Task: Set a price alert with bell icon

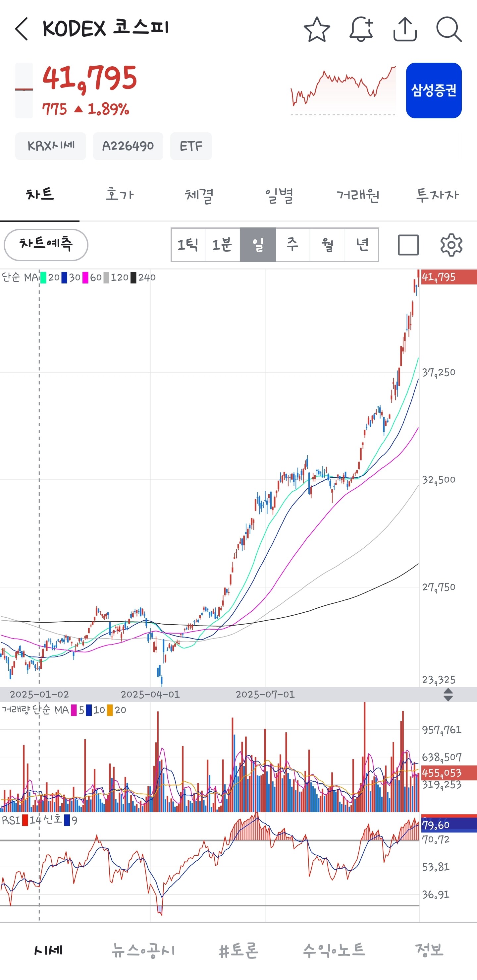Action: [x=361, y=29]
